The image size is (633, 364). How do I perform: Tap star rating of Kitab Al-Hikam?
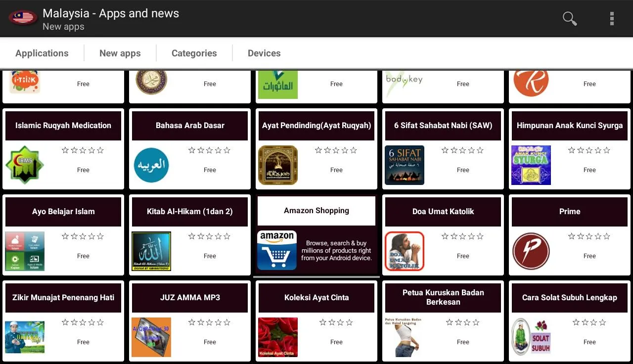tap(210, 236)
